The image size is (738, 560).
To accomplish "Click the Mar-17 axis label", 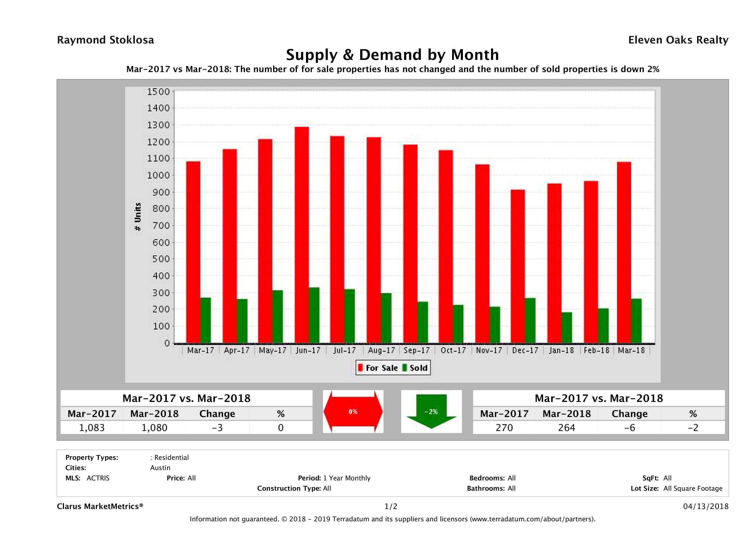I will click(x=201, y=350).
